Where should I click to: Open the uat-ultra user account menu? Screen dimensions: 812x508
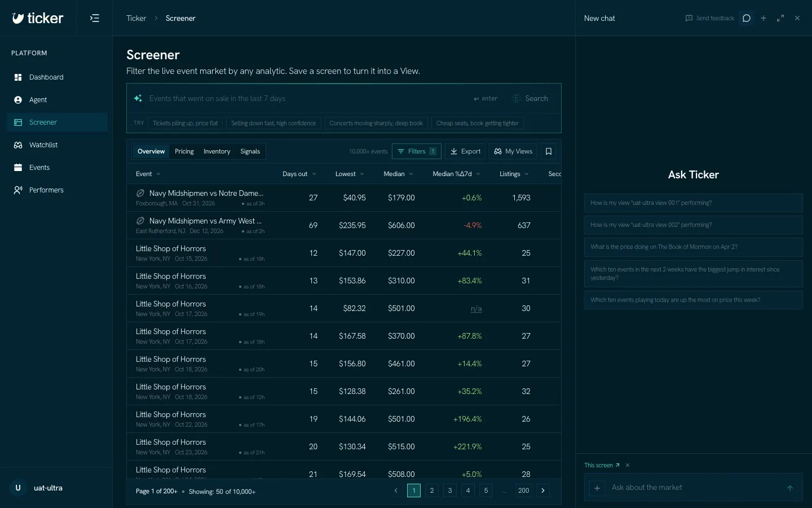(x=56, y=488)
